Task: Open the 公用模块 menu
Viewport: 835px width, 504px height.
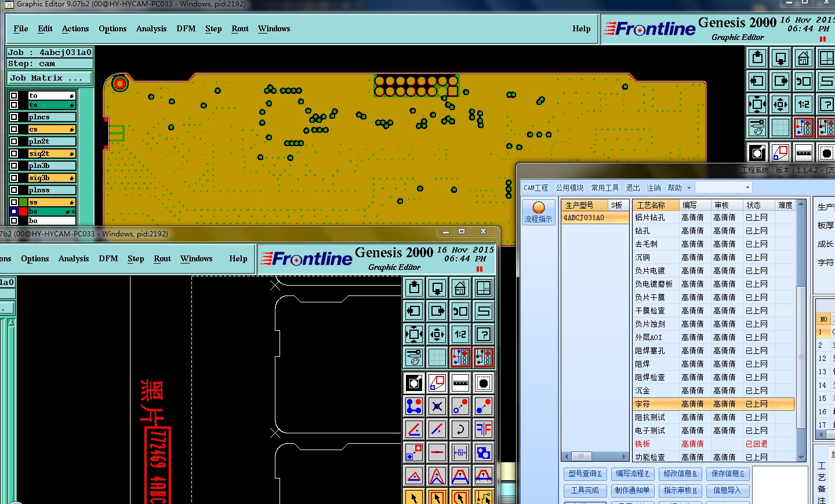Action: [569, 188]
